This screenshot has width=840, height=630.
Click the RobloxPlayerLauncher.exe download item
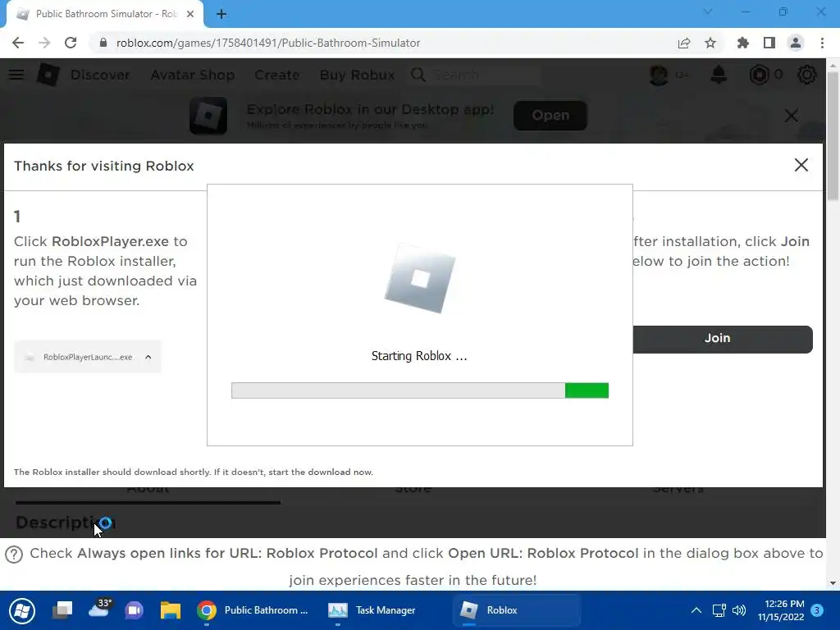pos(87,357)
